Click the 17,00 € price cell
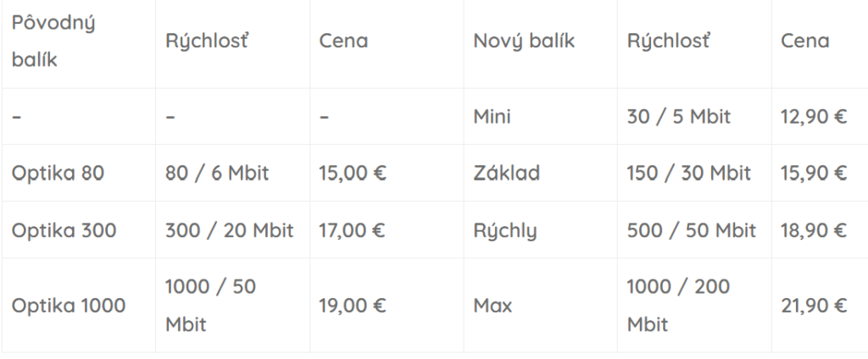Image resolution: width=868 pixels, height=359 pixels. (352, 229)
